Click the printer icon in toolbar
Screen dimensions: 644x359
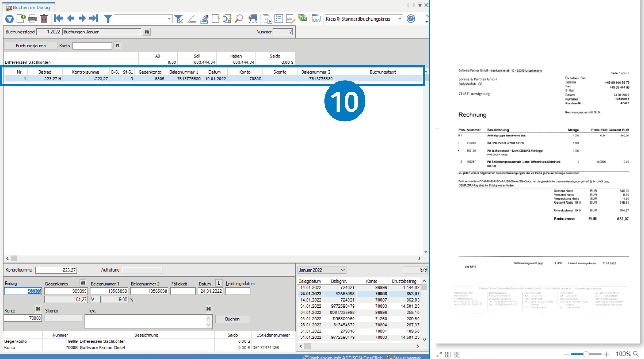(x=33, y=19)
